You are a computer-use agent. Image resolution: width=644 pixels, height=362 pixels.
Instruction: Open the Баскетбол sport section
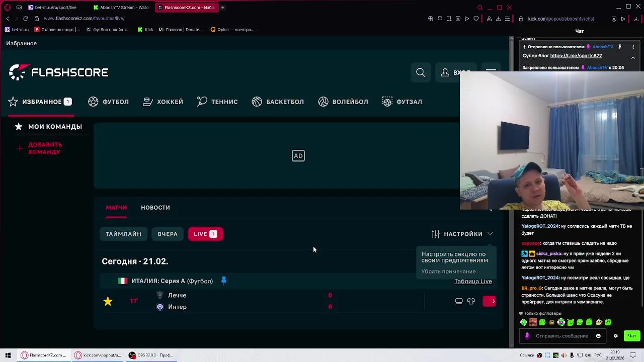(278, 102)
